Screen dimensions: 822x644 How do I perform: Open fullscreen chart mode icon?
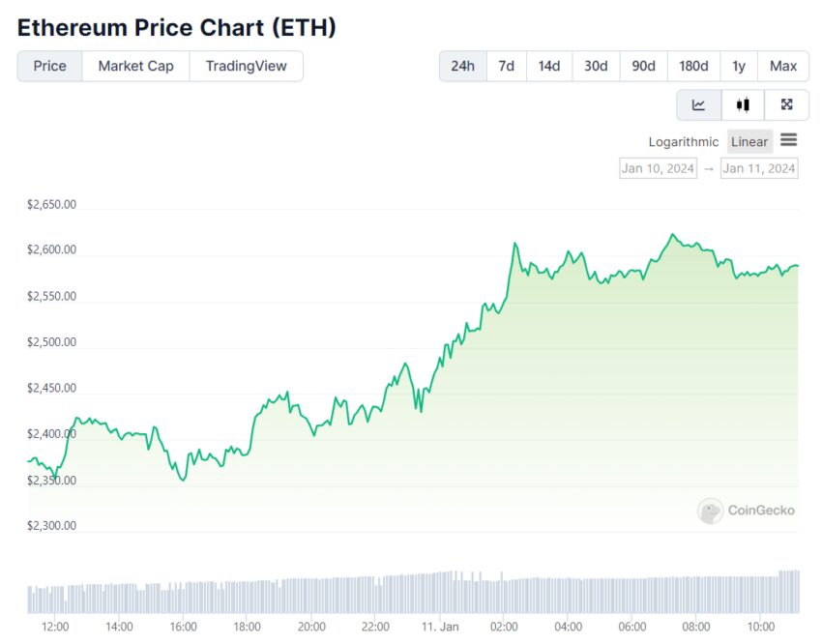click(x=787, y=105)
